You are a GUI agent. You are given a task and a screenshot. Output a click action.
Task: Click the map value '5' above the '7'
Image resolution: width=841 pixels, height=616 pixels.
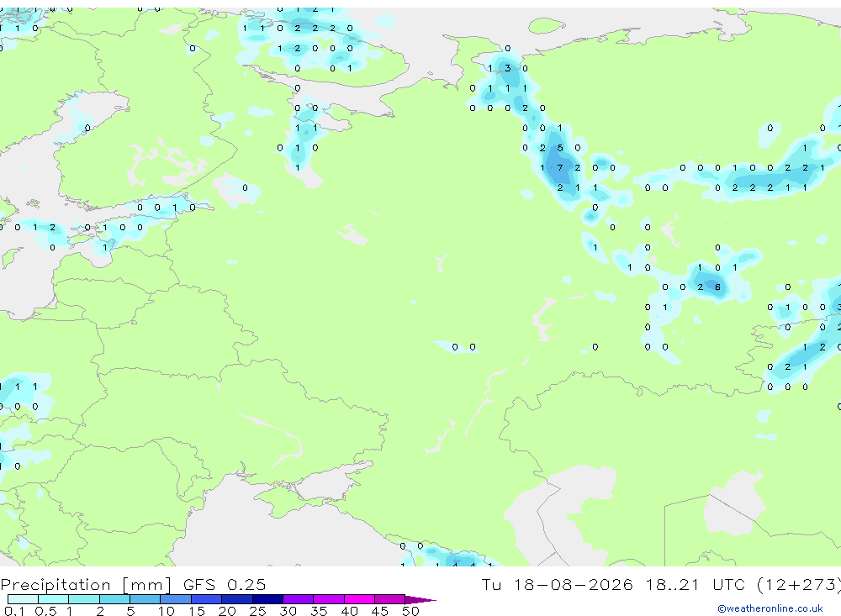click(x=560, y=148)
